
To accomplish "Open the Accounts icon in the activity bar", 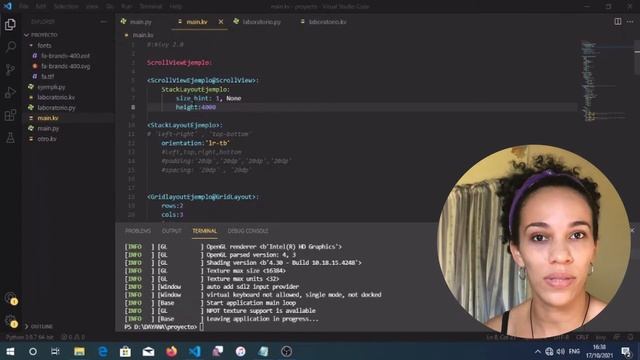I will click(x=10, y=298).
